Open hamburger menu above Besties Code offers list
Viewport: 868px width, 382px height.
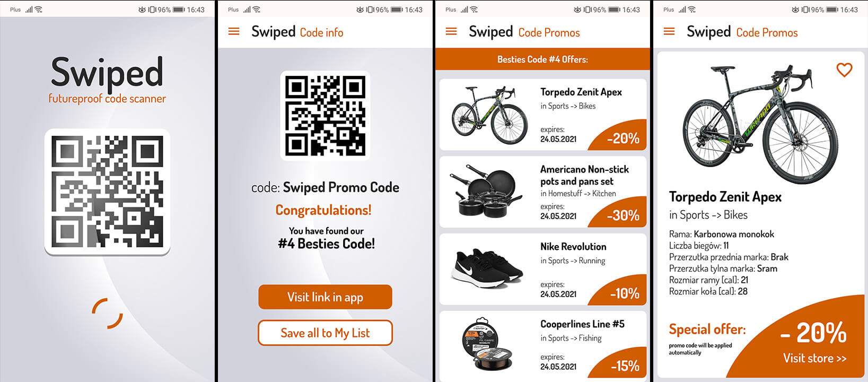pyautogui.click(x=451, y=32)
